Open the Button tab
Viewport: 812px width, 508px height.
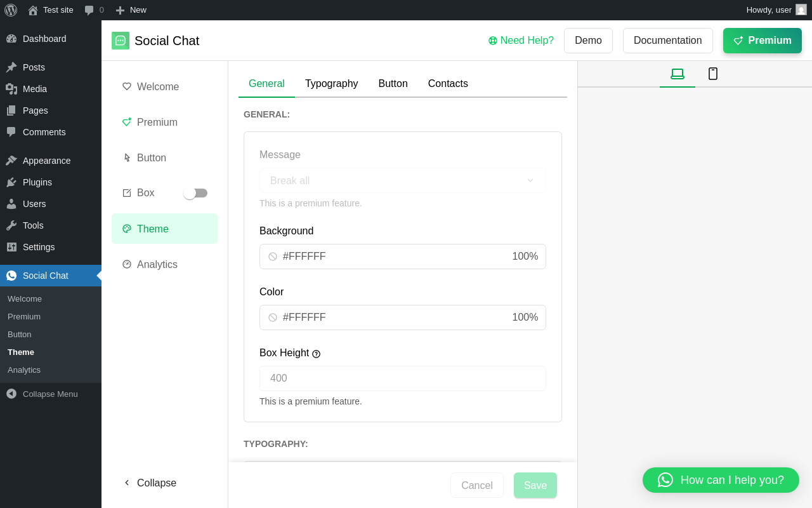coord(393,84)
